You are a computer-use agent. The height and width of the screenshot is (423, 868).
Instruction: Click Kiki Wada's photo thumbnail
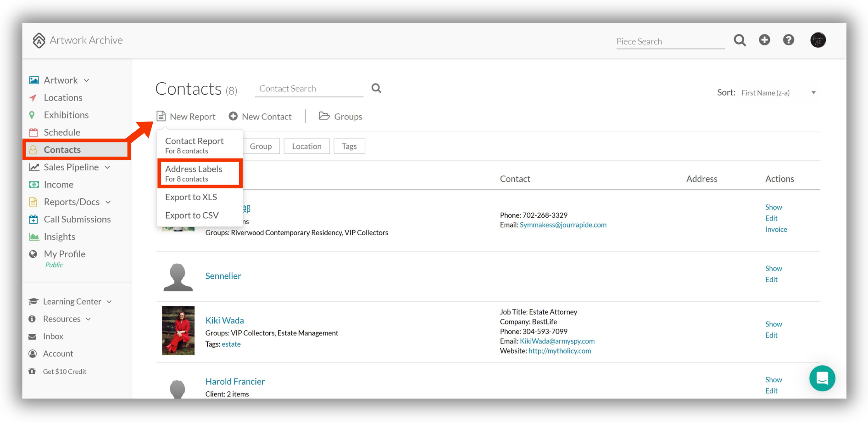tap(178, 330)
